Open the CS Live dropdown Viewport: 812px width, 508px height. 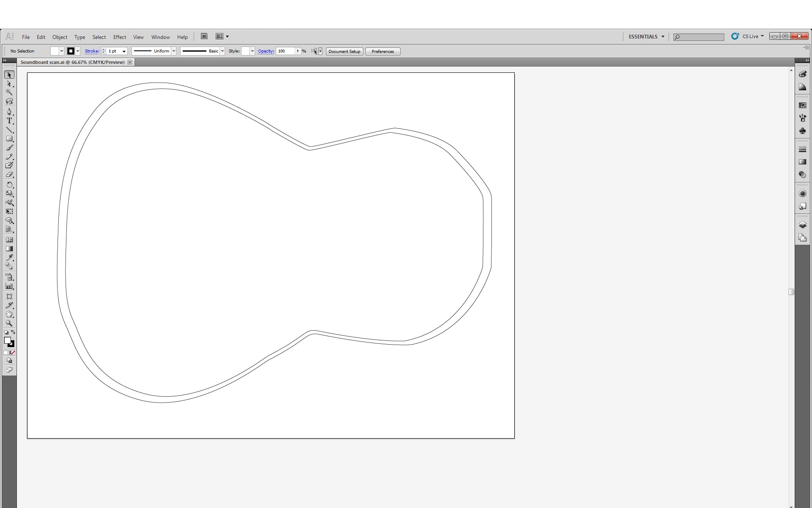[747, 36]
